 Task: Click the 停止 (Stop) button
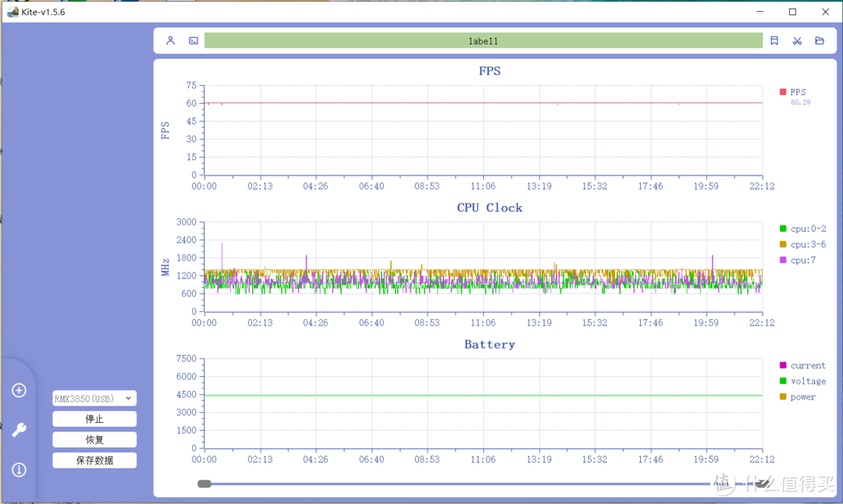[94, 419]
